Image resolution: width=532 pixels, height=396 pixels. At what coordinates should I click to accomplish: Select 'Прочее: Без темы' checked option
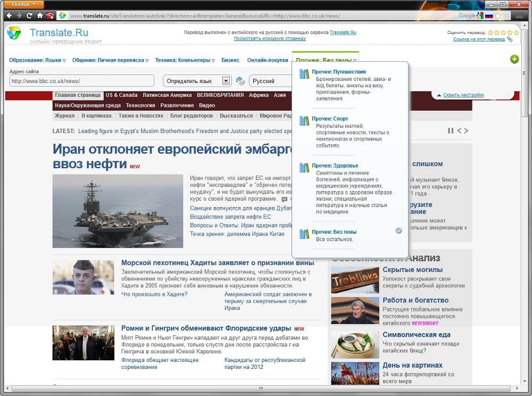tap(334, 232)
